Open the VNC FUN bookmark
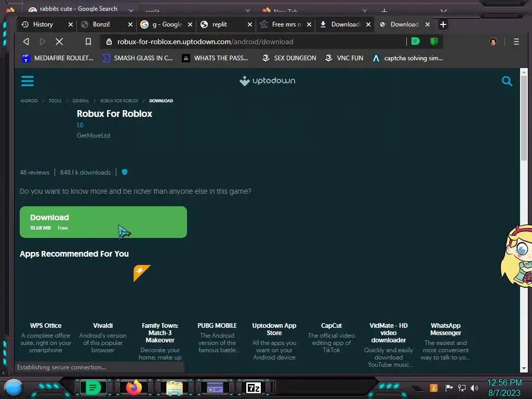 coord(344,58)
